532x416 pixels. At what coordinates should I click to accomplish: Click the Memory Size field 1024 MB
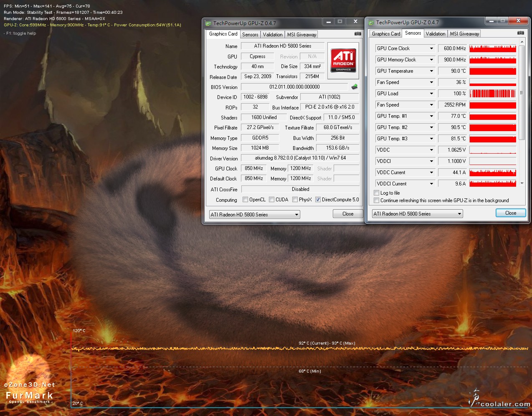click(260, 148)
